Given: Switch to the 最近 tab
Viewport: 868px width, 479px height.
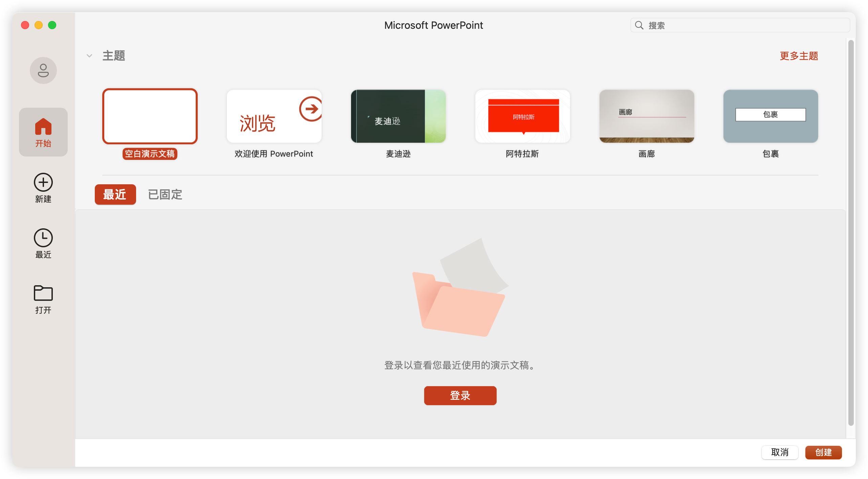Looking at the screenshot, I should pyautogui.click(x=115, y=194).
